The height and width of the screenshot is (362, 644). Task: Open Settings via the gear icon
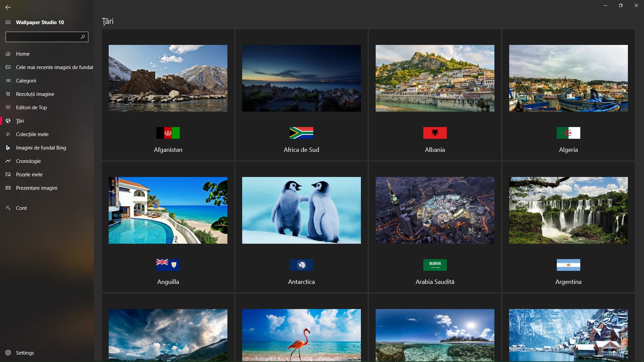pyautogui.click(x=8, y=353)
